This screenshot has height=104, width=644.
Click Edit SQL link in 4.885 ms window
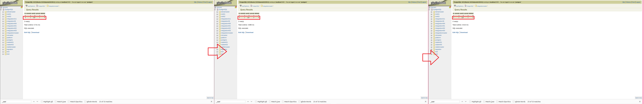point(241,32)
